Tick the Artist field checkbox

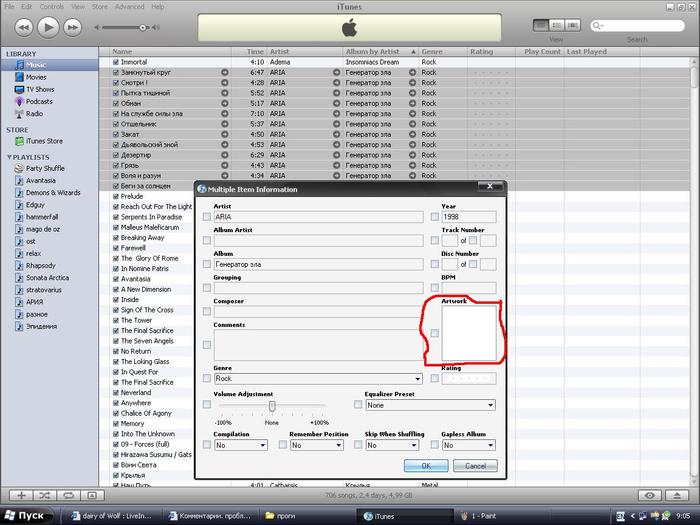(x=207, y=216)
